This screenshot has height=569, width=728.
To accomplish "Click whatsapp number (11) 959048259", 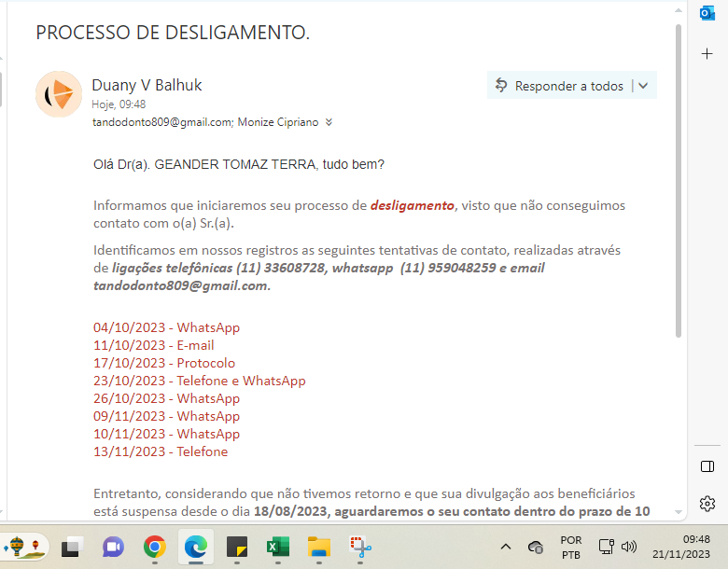I will [448, 268].
